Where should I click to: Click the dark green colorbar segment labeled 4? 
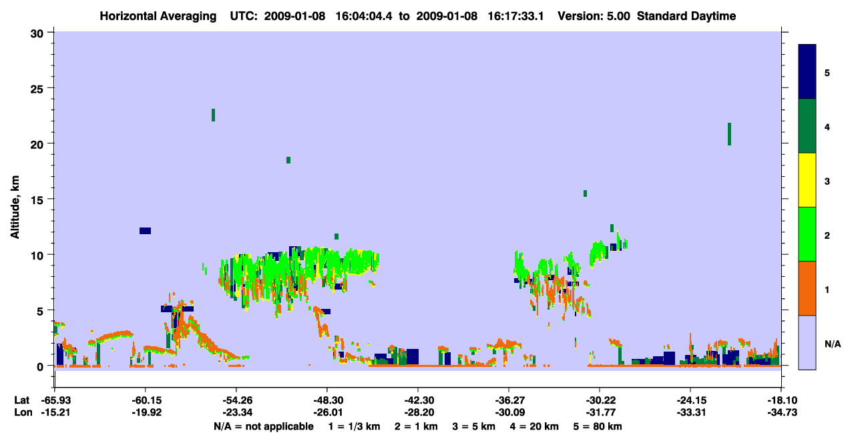807,126
